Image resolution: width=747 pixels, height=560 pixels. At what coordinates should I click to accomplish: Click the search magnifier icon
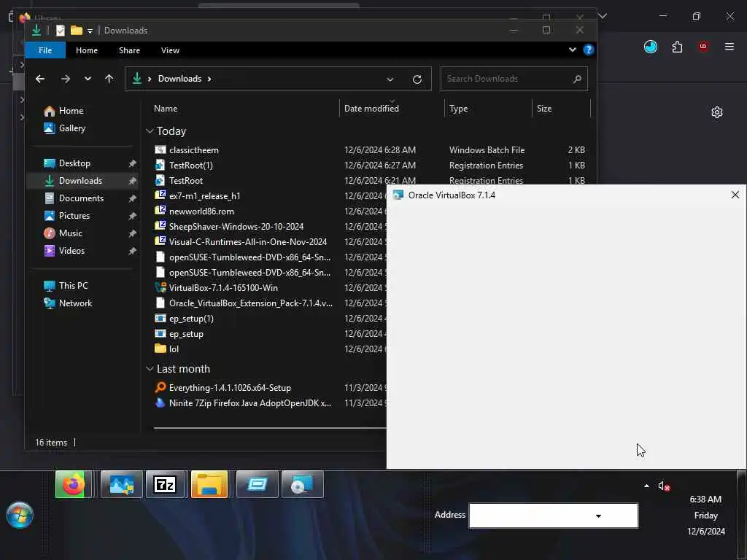[577, 79]
